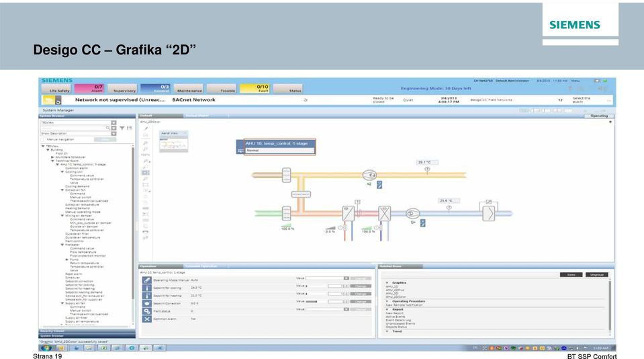This screenshot has width=644, height=359.
Task: Open the TBSView view dropdown
Action: 113,122
